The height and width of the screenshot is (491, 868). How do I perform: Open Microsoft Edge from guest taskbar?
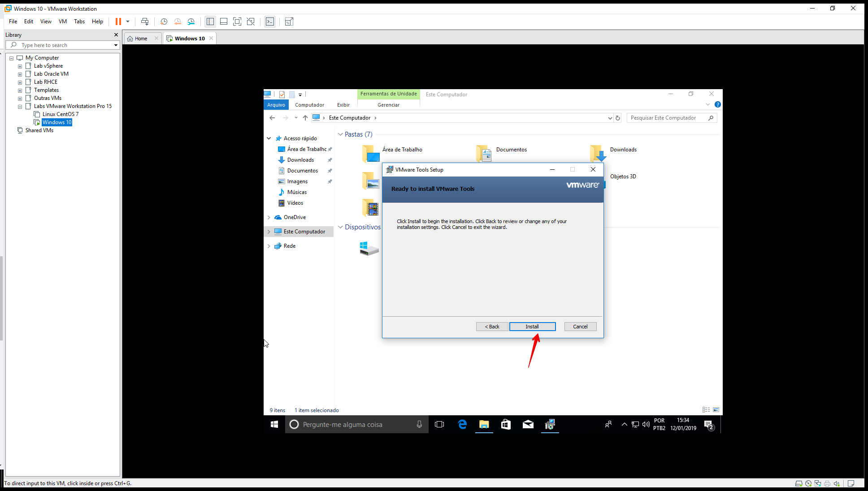(x=462, y=424)
